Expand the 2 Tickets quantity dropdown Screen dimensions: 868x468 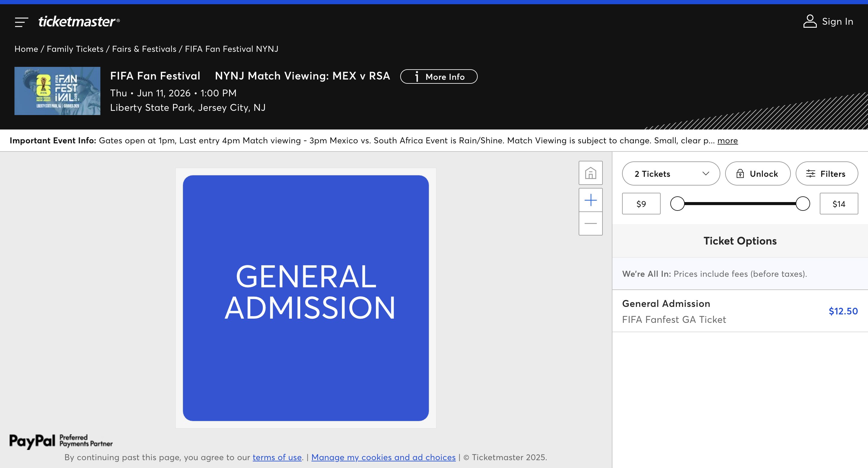pos(671,174)
